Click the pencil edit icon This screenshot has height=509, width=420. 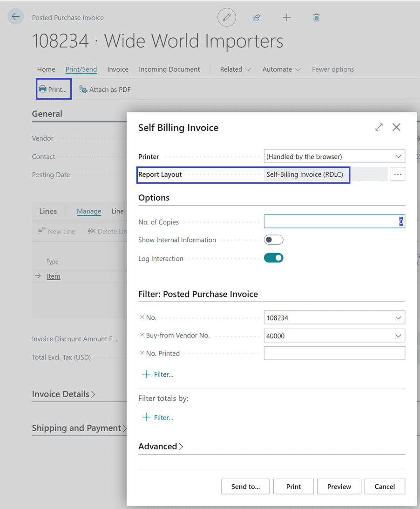227,18
